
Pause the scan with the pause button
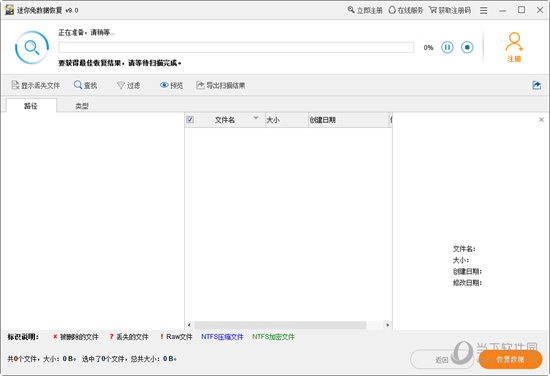[447, 47]
